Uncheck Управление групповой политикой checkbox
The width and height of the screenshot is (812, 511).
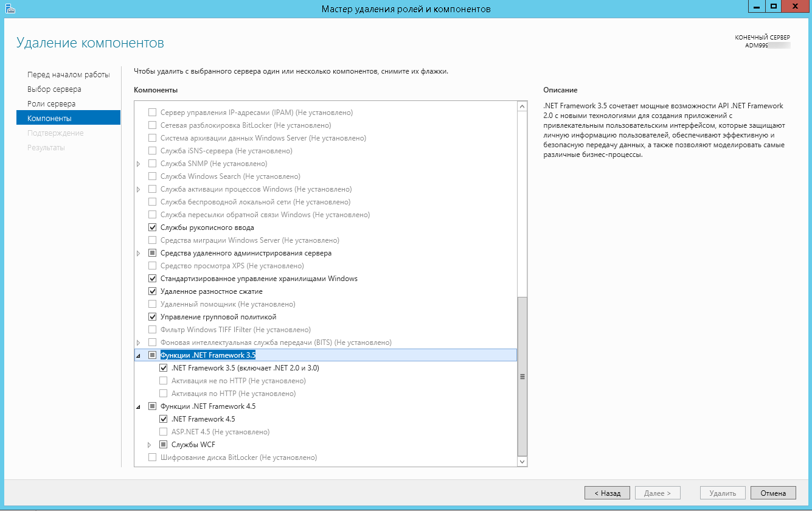pos(153,317)
